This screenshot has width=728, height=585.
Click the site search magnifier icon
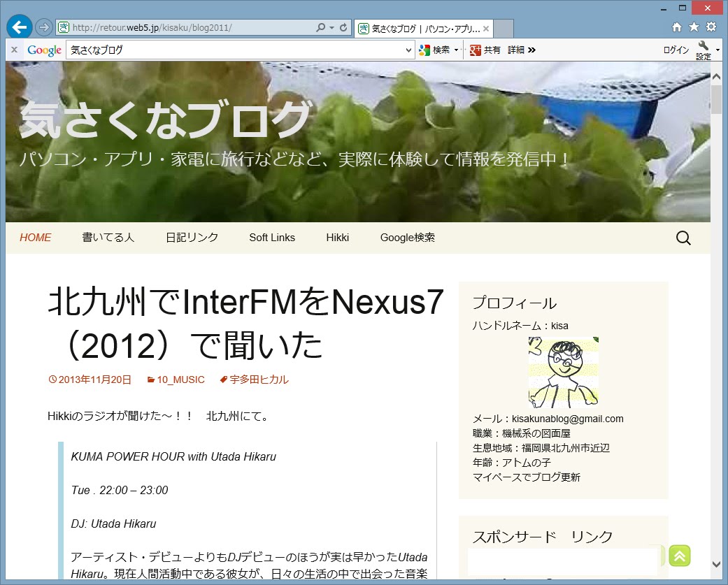point(683,238)
